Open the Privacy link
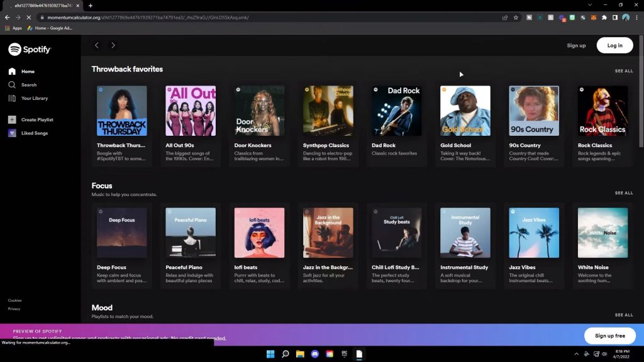Viewport: 644px width, 362px height. [x=14, y=309]
